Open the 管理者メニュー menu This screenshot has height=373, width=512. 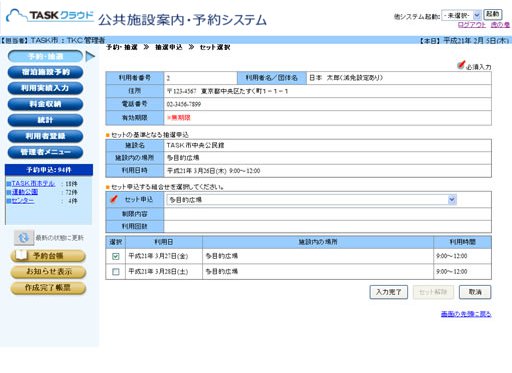tap(45, 152)
